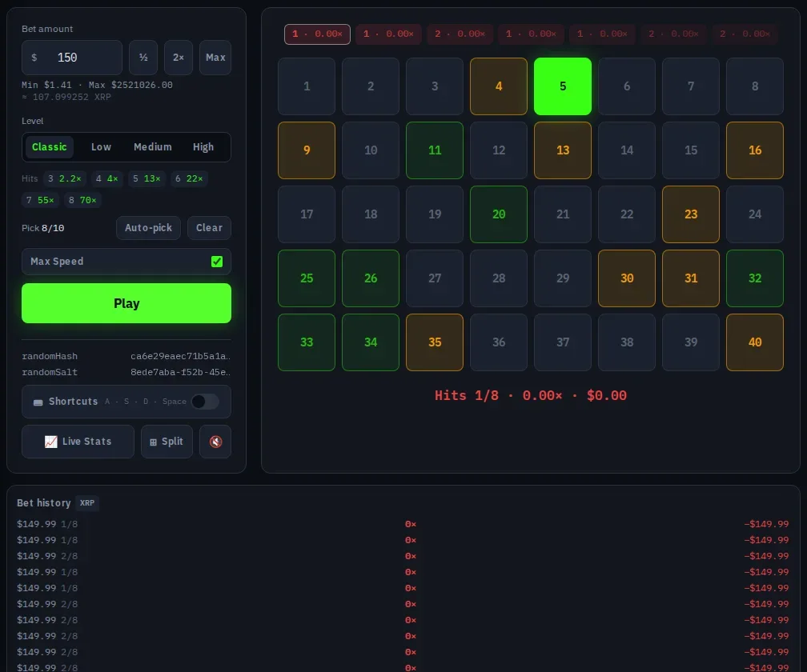Click the XRP currency badge in Bet history
This screenshot has height=672, width=807.
[87, 503]
